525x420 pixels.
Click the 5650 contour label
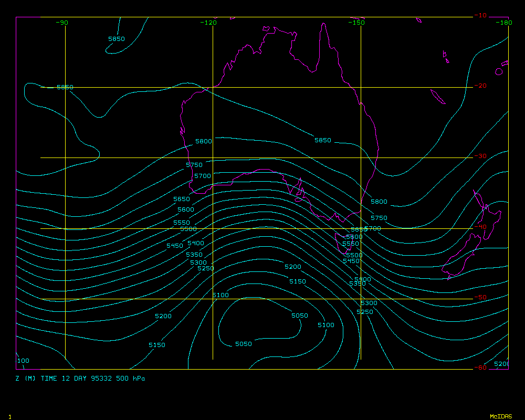182,199
